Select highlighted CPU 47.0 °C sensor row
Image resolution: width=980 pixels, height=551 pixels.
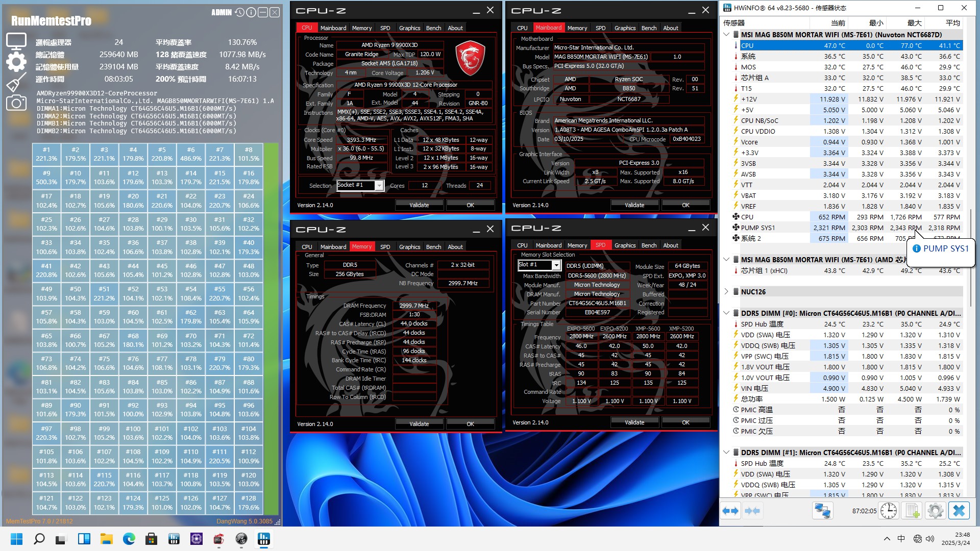point(848,45)
